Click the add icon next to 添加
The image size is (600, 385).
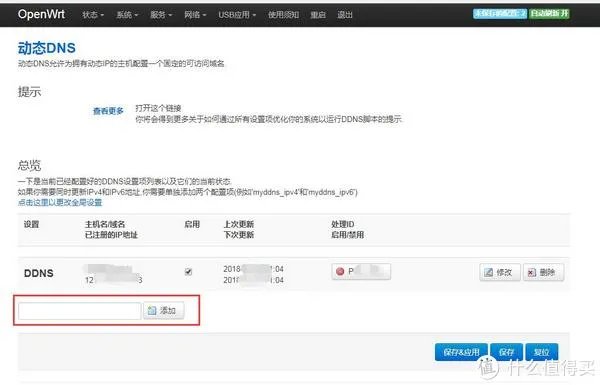[152, 310]
